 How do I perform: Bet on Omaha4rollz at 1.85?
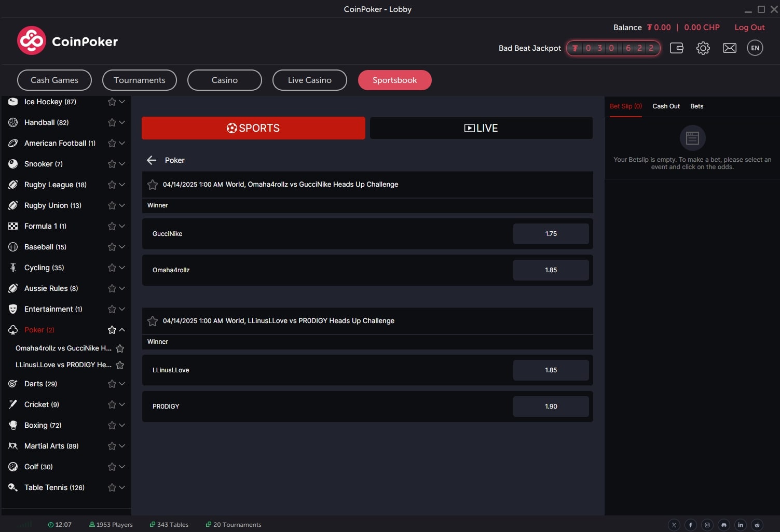[551, 270]
